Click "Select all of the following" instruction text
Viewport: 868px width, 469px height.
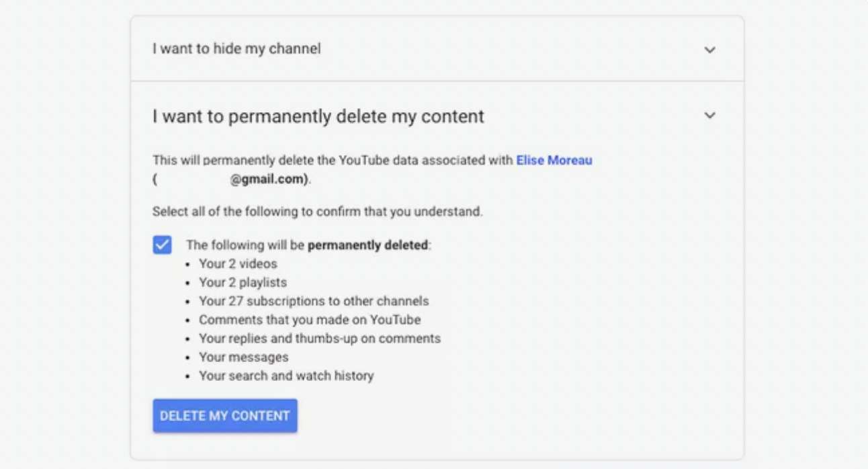pos(317,212)
